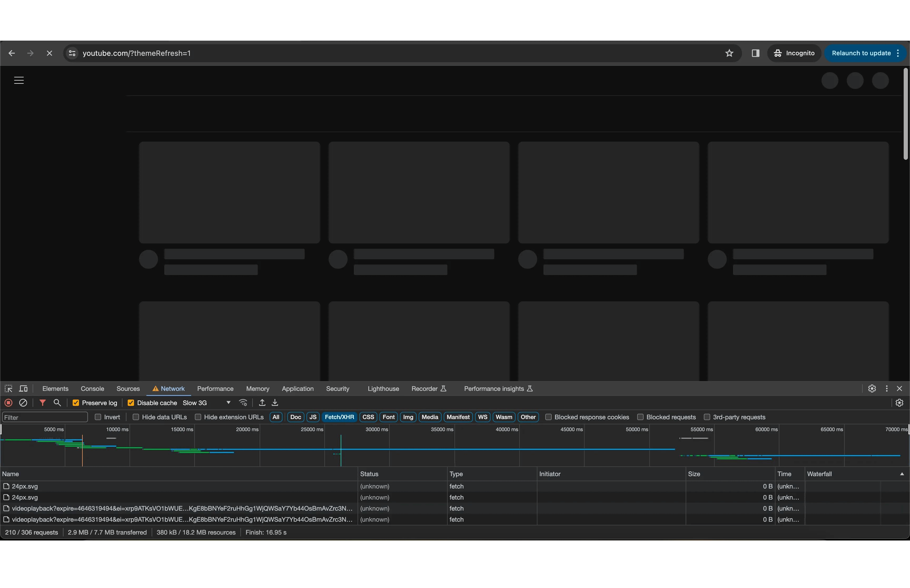Click the Incognito indicator
This screenshot has width=910, height=588.
tap(794, 53)
